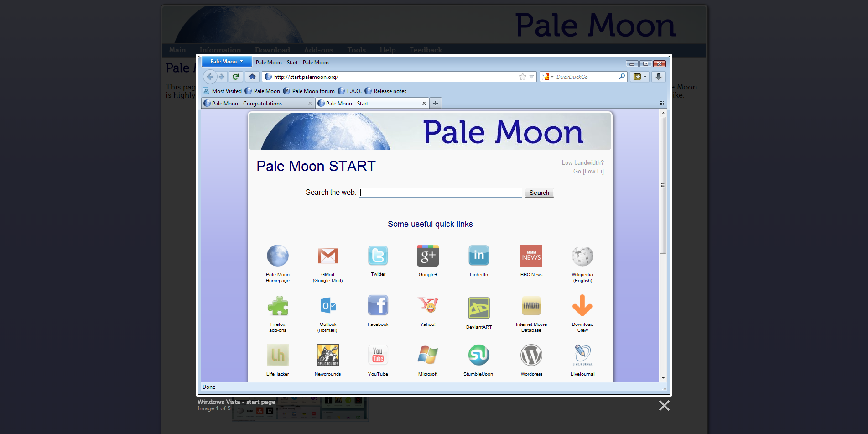The width and height of the screenshot is (868, 434).
Task: Open the Wordpress quick link icon
Action: [531, 355]
